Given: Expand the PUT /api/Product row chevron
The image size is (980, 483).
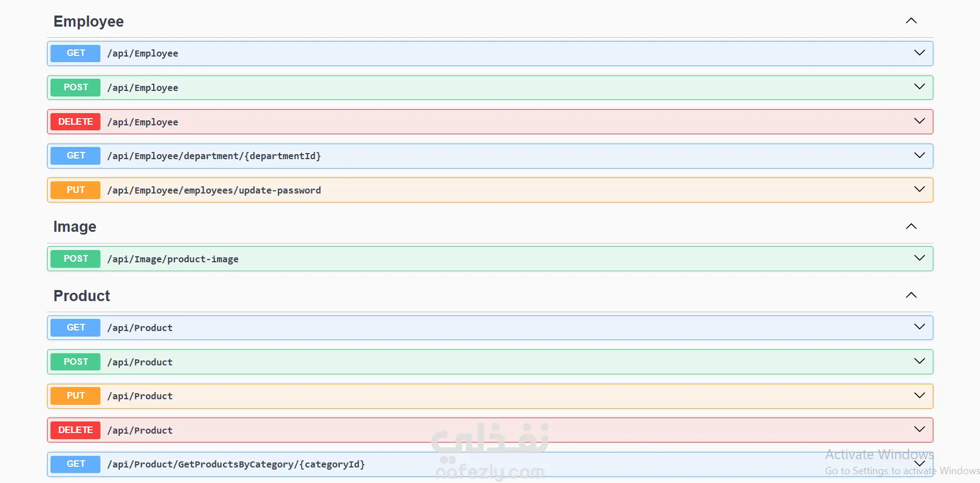Looking at the screenshot, I should pyautogui.click(x=920, y=395).
